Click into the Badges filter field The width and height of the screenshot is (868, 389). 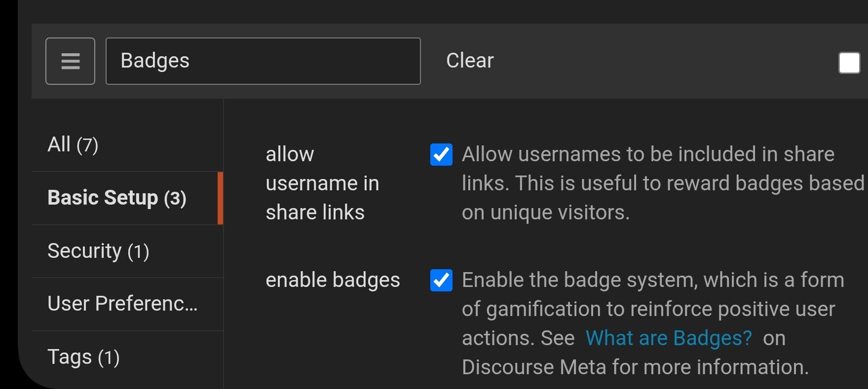263,61
